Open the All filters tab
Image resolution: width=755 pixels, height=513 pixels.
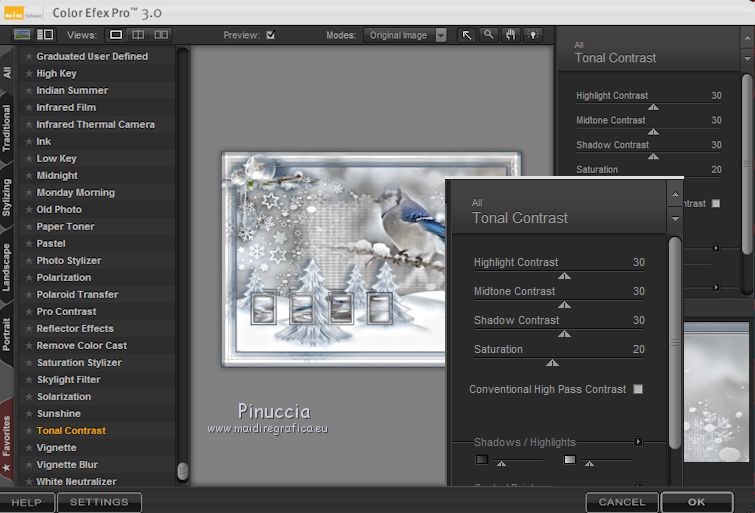(x=7, y=72)
